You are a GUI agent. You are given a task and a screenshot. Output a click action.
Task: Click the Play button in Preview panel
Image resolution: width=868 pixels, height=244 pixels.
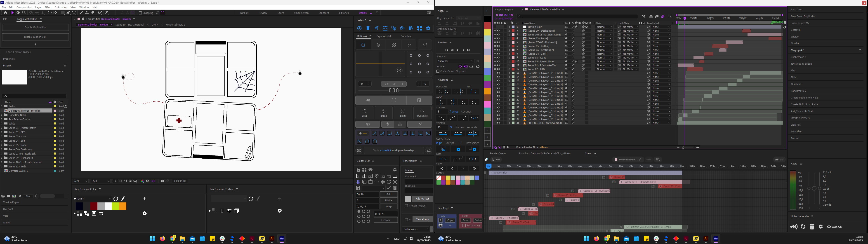tap(458, 50)
